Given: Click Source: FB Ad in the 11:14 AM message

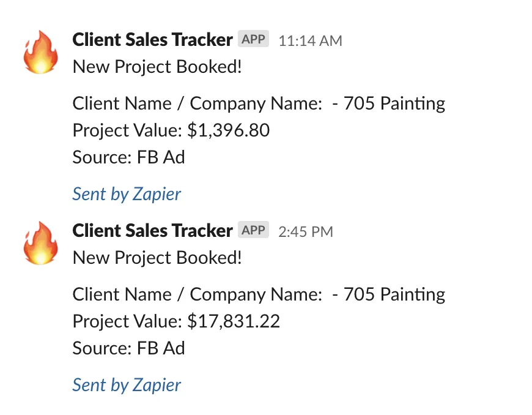Looking at the screenshot, I should [x=128, y=157].
